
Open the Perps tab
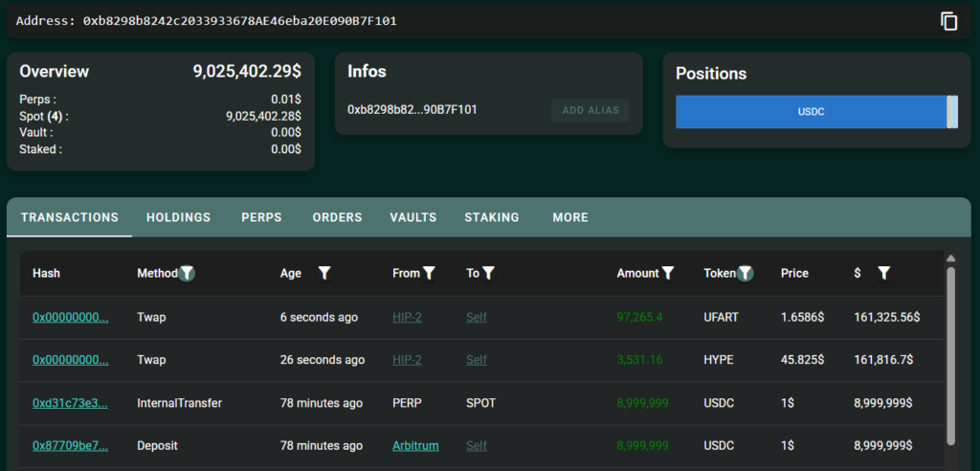pyautogui.click(x=261, y=217)
